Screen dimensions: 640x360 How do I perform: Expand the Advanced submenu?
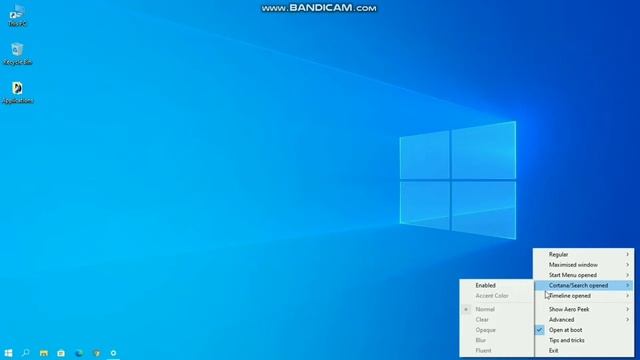[584, 320]
